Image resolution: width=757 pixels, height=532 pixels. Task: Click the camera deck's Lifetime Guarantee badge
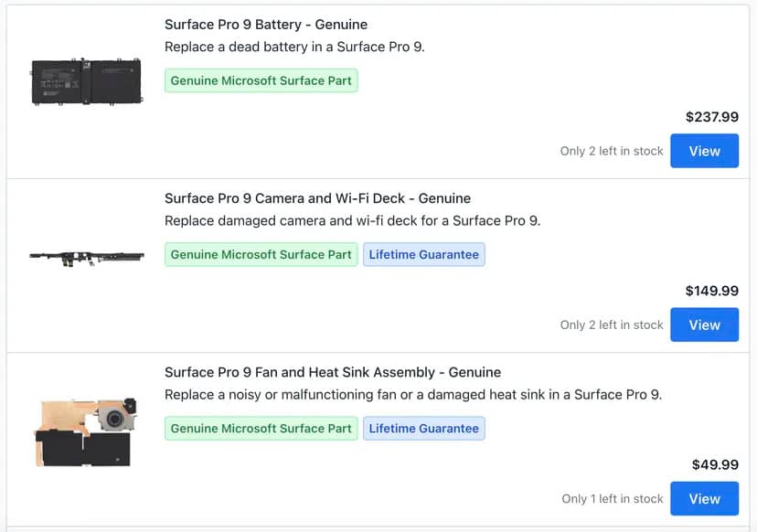(424, 254)
